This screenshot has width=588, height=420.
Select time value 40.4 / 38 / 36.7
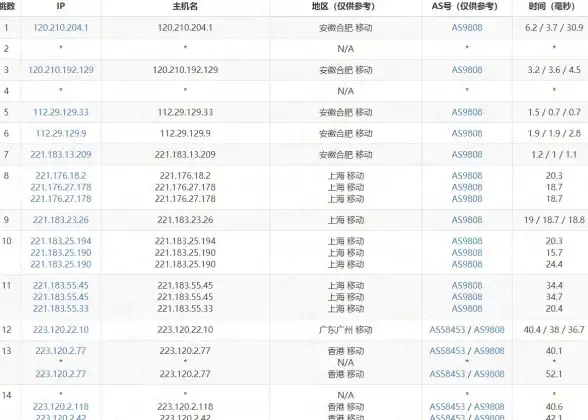click(x=554, y=330)
